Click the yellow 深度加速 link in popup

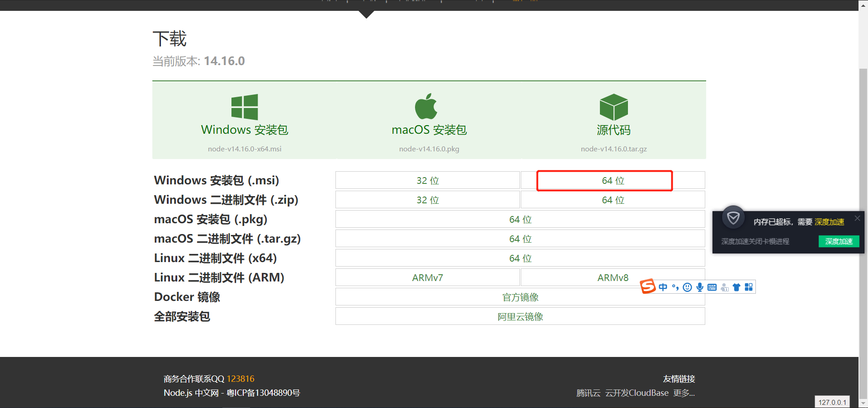(830, 222)
